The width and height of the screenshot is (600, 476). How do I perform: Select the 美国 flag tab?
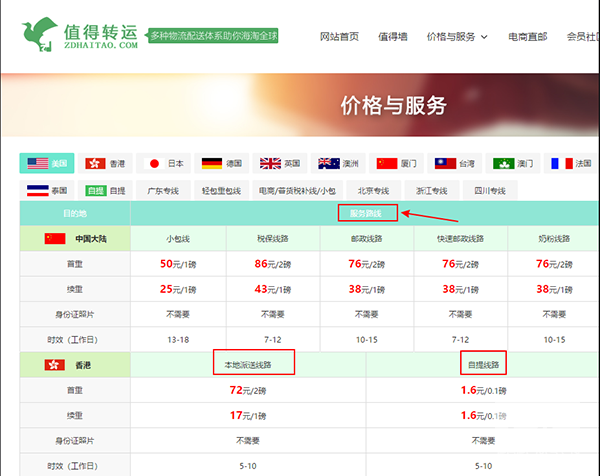[x=47, y=163]
